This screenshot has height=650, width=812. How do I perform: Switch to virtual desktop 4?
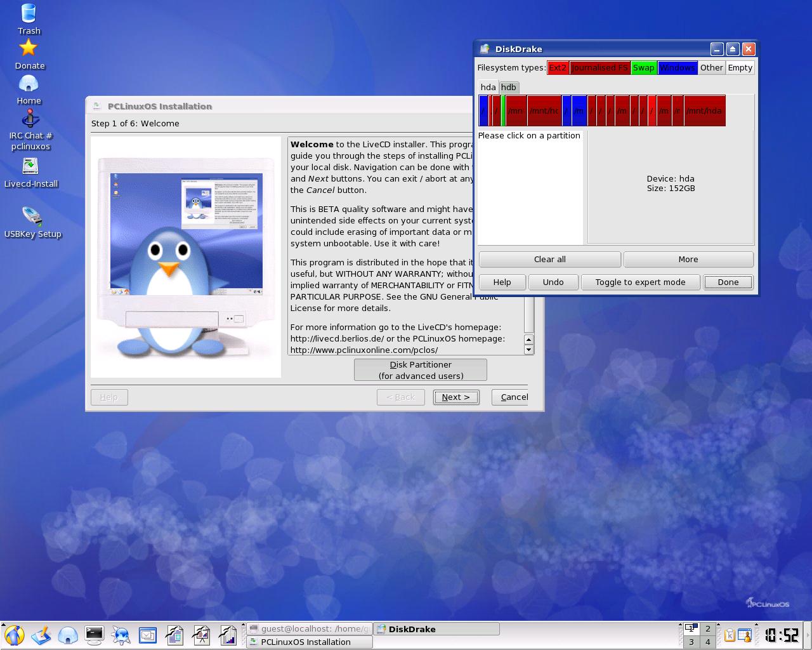click(708, 642)
